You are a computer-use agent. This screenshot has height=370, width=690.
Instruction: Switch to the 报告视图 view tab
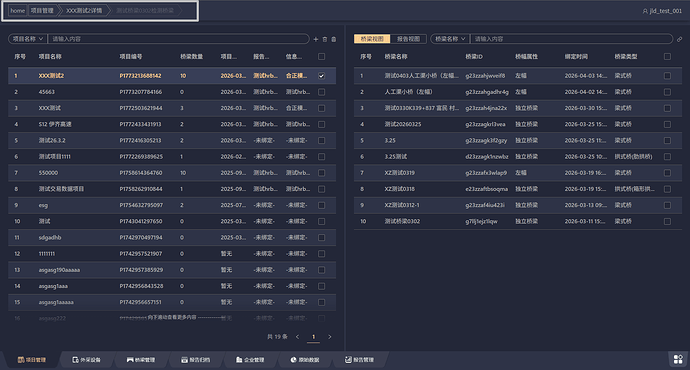pos(408,39)
